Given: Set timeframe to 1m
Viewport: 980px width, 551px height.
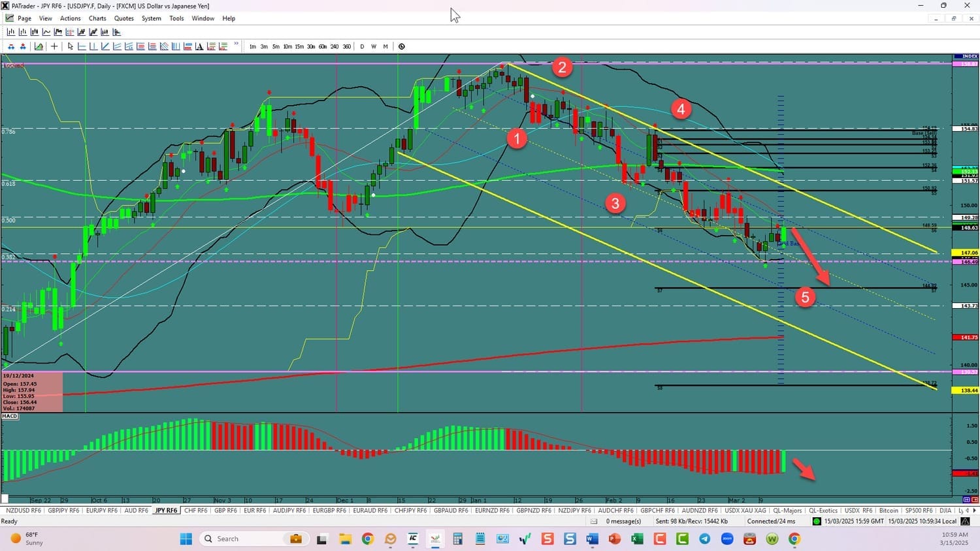Looking at the screenshot, I should click(x=253, y=46).
